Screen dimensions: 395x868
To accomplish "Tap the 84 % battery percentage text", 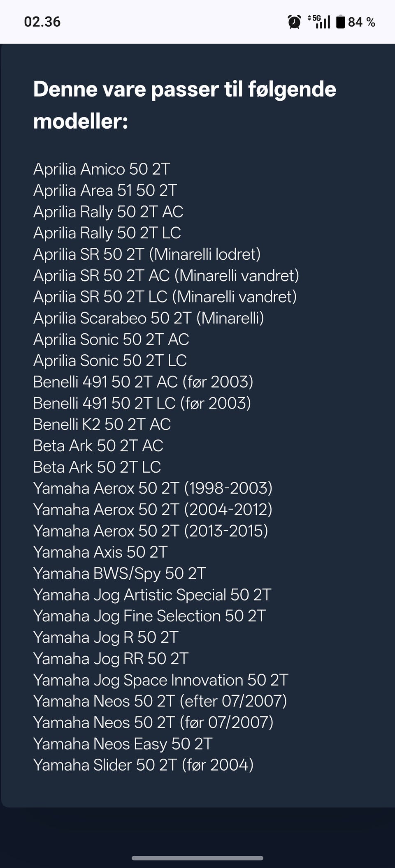I will (362, 22).
